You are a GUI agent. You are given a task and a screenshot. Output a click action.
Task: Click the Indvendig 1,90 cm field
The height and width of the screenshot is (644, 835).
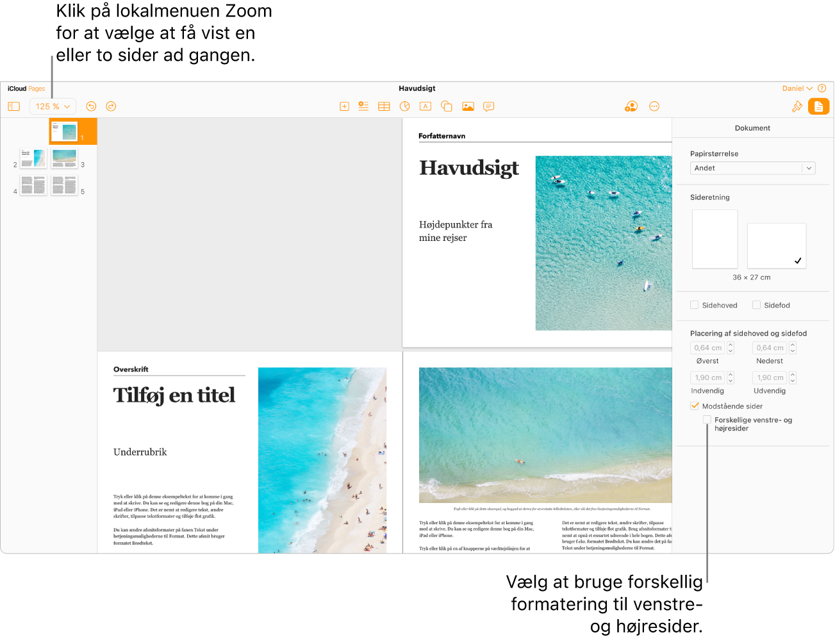click(x=707, y=377)
